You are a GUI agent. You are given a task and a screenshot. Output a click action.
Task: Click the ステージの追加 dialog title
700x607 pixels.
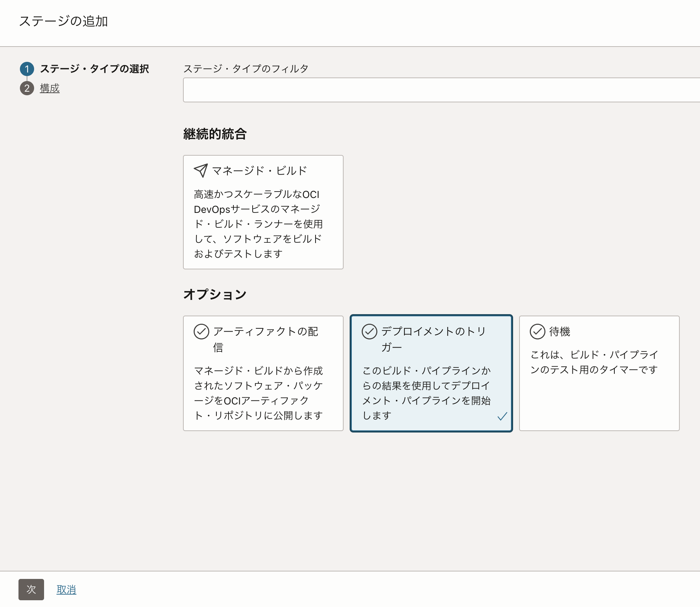pyautogui.click(x=64, y=21)
